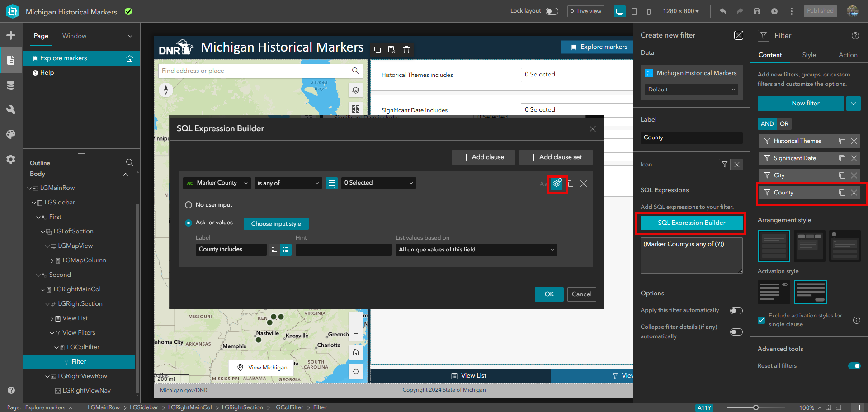Toggle the Lock layout switch
This screenshot has height=412, width=868.
(552, 11)
